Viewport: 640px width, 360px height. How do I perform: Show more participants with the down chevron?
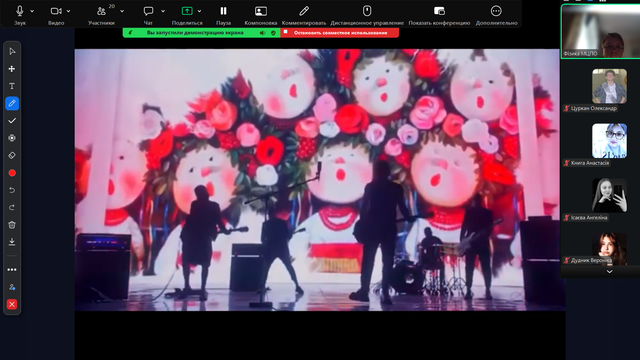[x=609, y=271]
